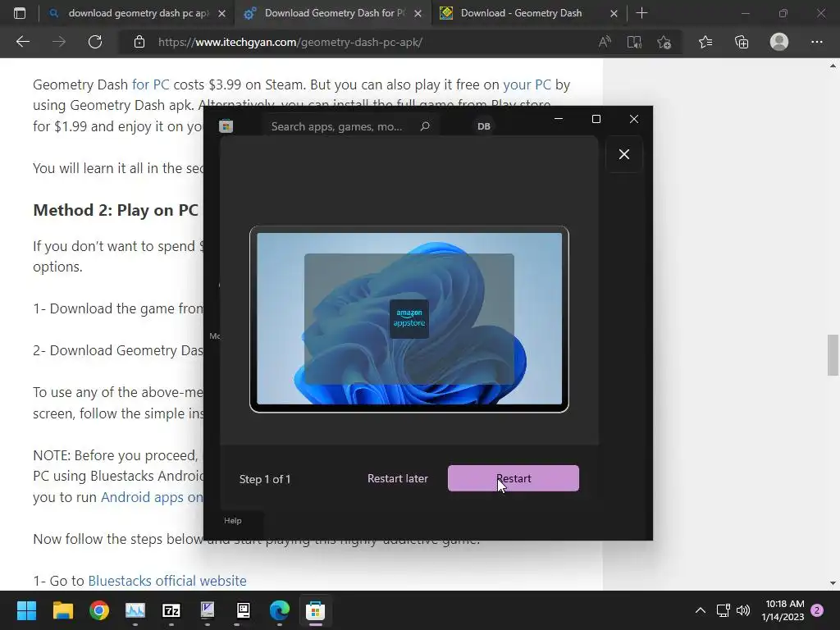Open Microsoft Store taskbar icon
This screenshot has height=630, width=840.
pyautogui.click(x=315, y=610)
